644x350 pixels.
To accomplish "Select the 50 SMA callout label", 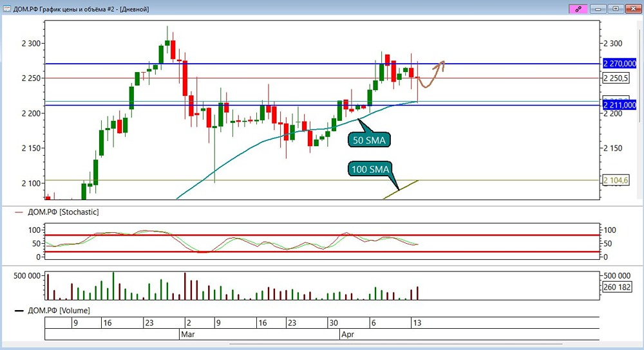I will [x=369, y=140].
